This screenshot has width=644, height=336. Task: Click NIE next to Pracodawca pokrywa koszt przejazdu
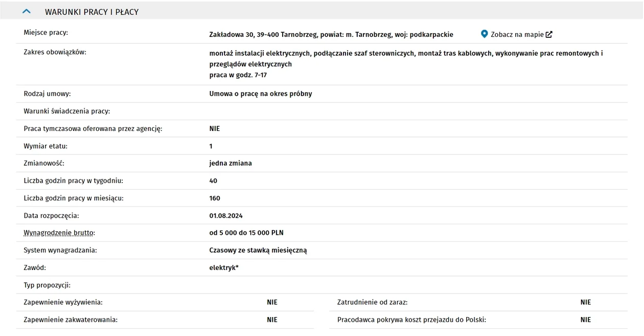[586, 320]
